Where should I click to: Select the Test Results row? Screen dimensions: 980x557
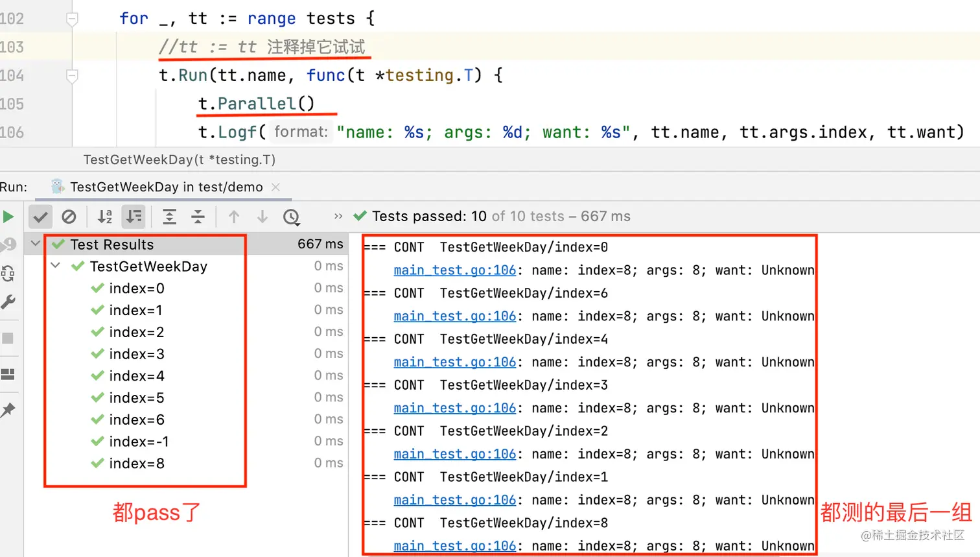(x=187, y=244)
